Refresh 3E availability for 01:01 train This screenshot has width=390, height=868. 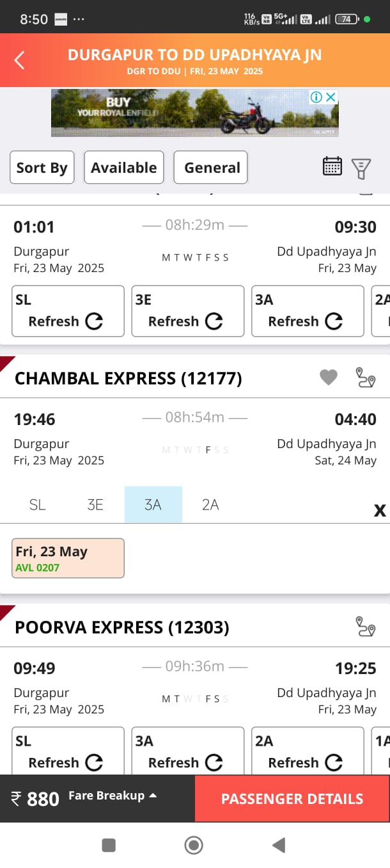[x=187, y=311]
